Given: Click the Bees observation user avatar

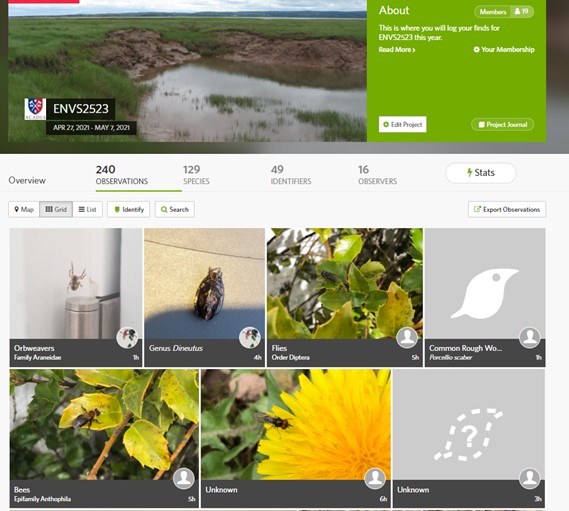Looking at the screenshot, I should (184, 478).
